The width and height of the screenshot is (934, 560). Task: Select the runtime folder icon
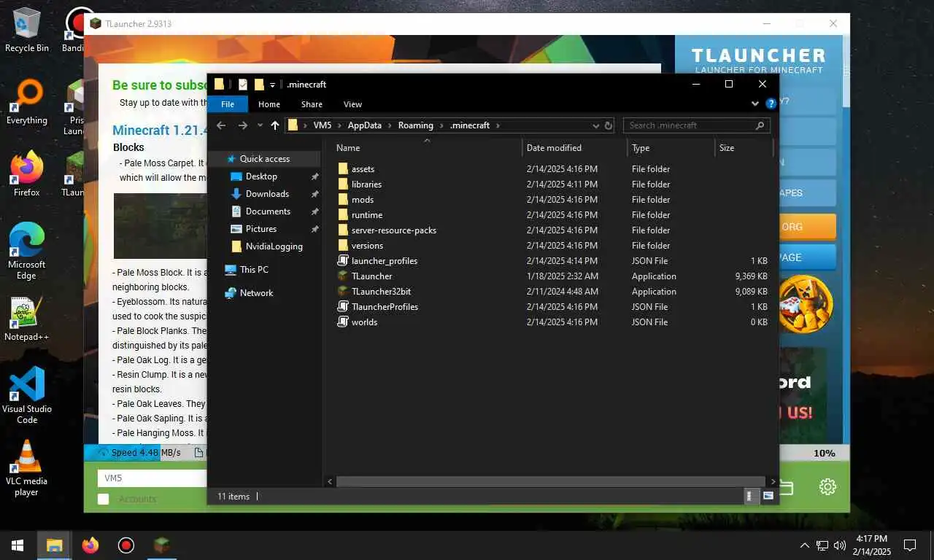coord(343,215)
